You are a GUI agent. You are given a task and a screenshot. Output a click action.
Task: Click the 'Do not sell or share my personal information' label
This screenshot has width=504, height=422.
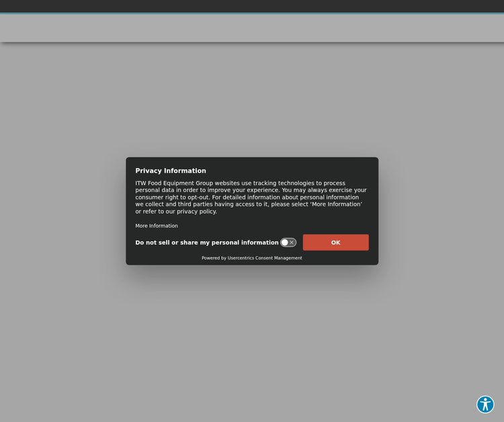tap(207, 243)
